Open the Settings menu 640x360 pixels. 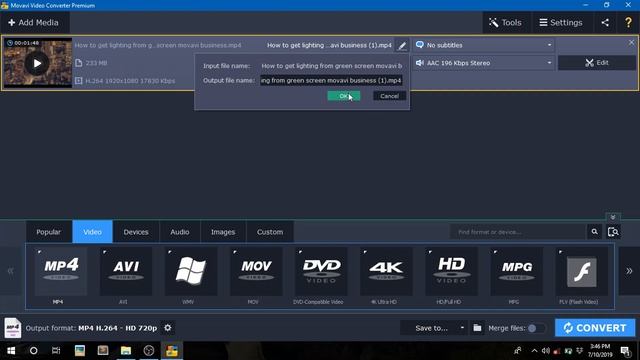[561, 22]
